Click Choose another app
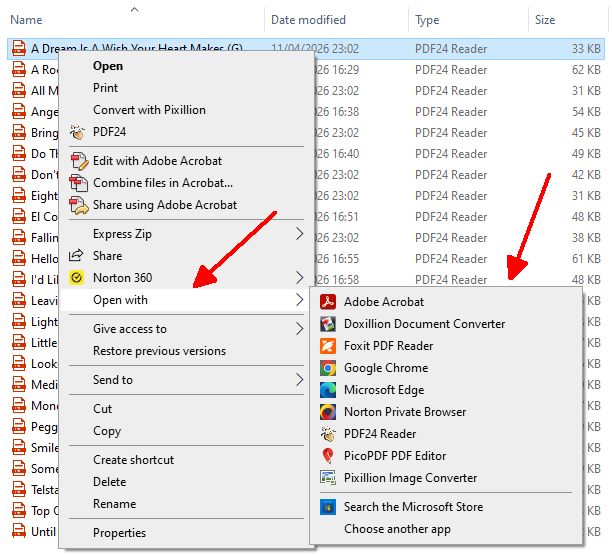Viewport: 612px width, 555px height. 397,529
